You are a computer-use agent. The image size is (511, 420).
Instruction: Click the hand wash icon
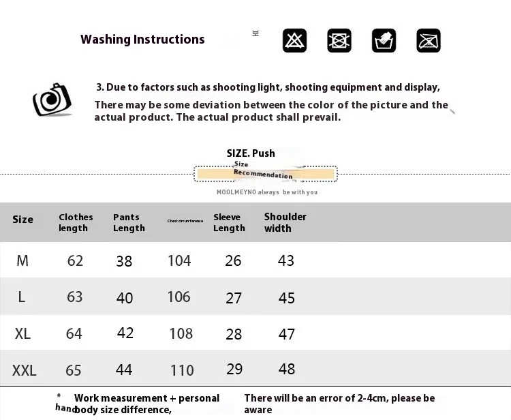(384, 40)
